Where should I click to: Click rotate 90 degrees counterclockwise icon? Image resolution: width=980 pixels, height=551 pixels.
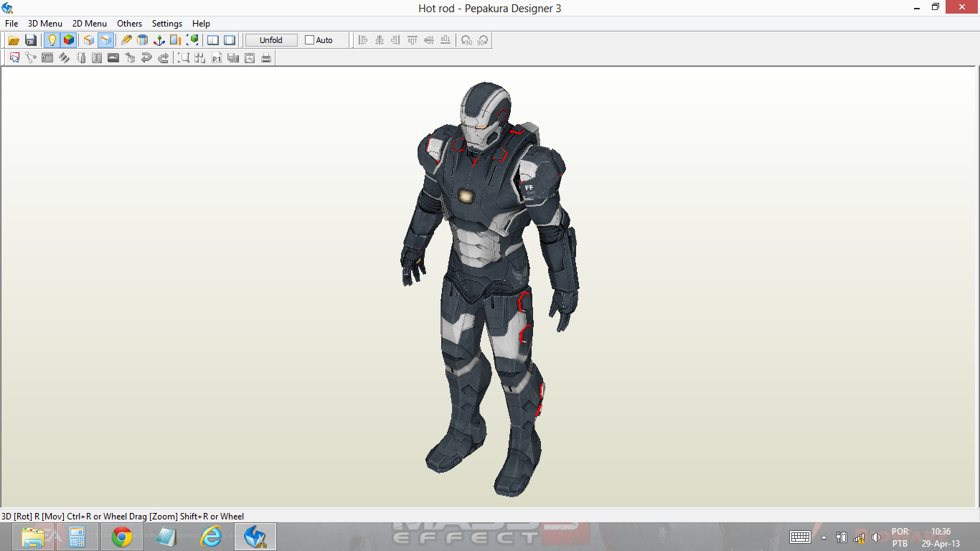[x=466, y=40]
